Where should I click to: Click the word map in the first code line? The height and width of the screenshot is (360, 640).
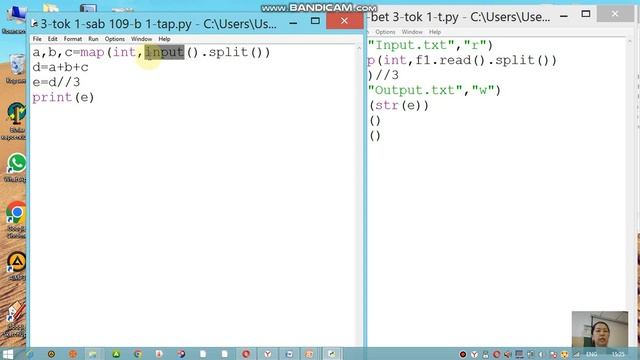(92, 53)
